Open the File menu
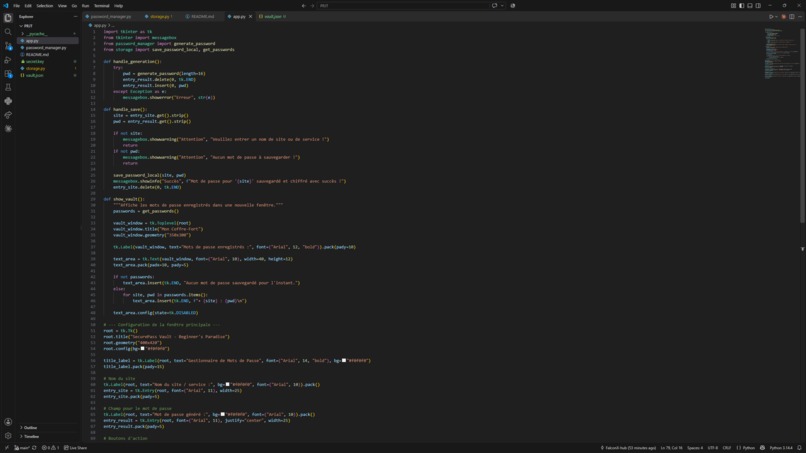The height and width of the screenshot is (453, 806). coord(16,6)
